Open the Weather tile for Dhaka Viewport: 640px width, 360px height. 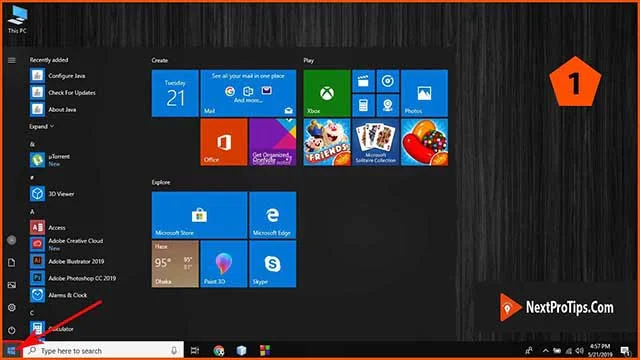click(175, 264)
